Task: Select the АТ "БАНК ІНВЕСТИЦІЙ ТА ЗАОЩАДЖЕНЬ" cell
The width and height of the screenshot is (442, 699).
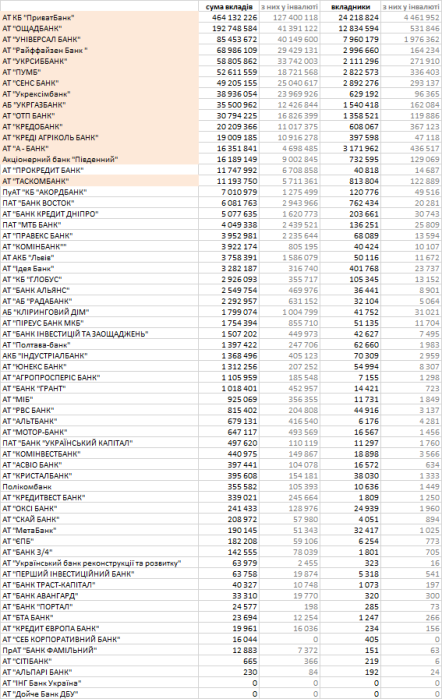Action: [x=100, y=334]
